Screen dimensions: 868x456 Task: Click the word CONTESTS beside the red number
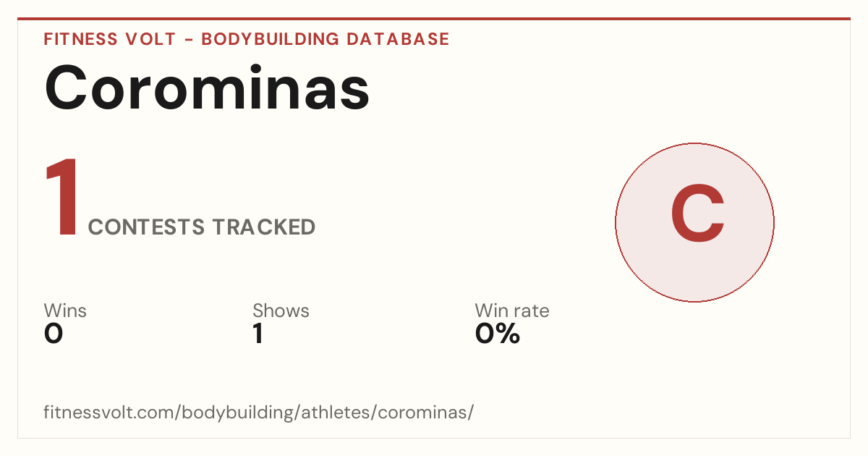click(147, 227)
